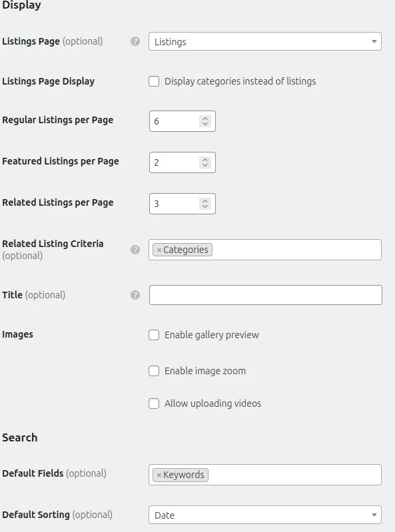Screen dimensions: 395x532
Task: Click the Related Listing Criteria tag field
Action: (x=265, y=250)
